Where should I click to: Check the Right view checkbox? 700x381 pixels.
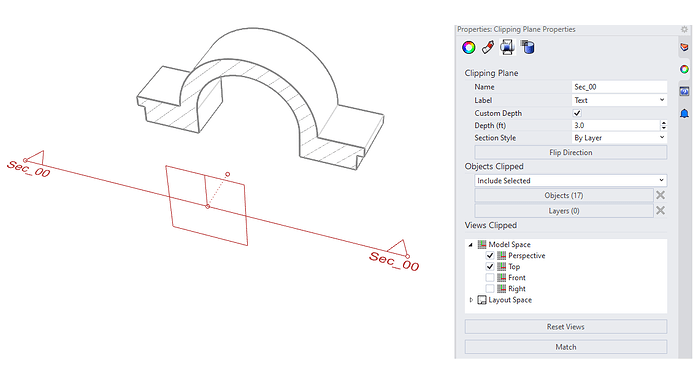coord(490,289)
